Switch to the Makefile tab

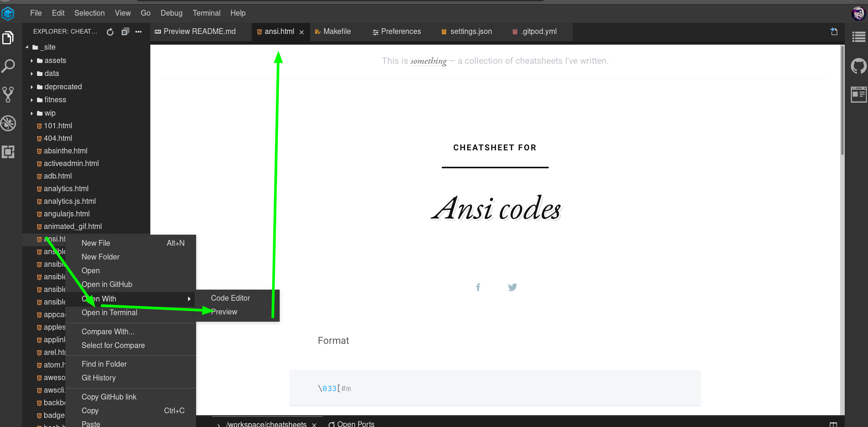click(x=337, y=32)
